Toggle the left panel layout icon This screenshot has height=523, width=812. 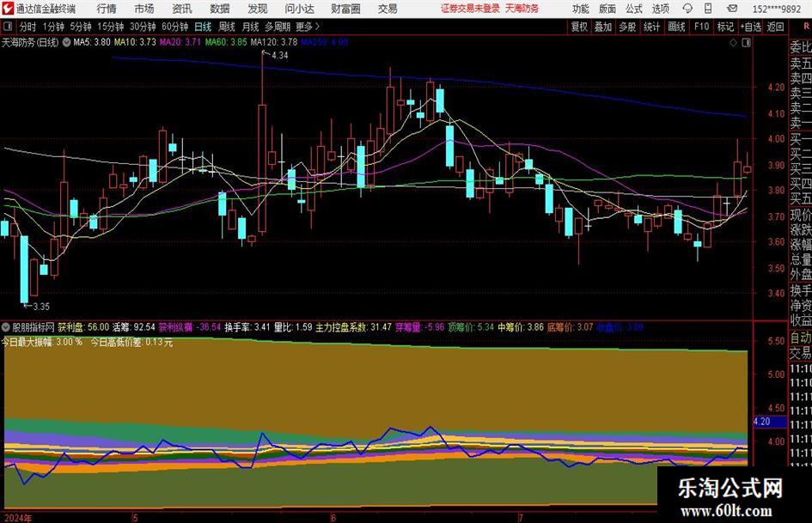pyautogui.click(x=8, y=27)
